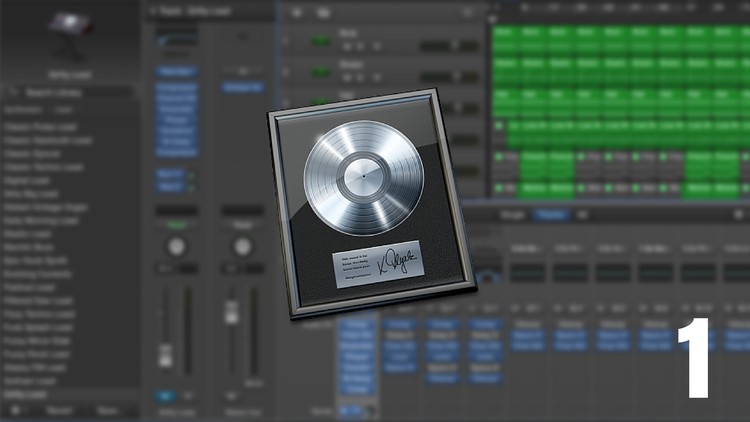The image size is (750, 422).
Task: Select the Electric Buzz patch
Action: [x=29, y=247]
